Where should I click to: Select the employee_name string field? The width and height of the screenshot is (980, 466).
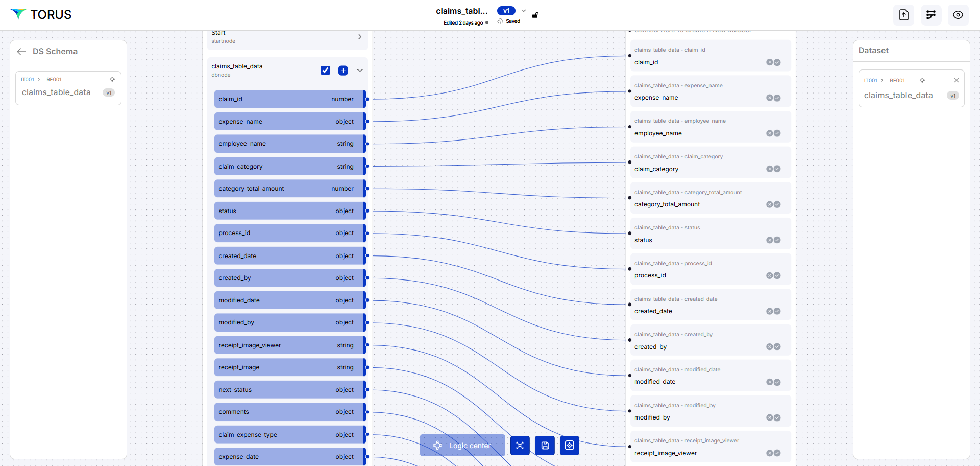[x=289, y=144]
